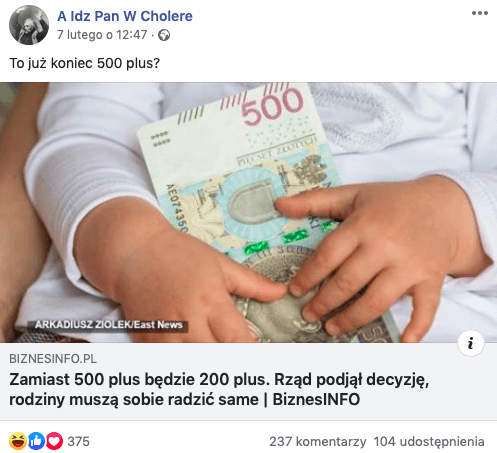Open the headline starting 'Zamiast 500 plus będzie'
Viewport: 497px width, 453px height.
tap(219, 389)
